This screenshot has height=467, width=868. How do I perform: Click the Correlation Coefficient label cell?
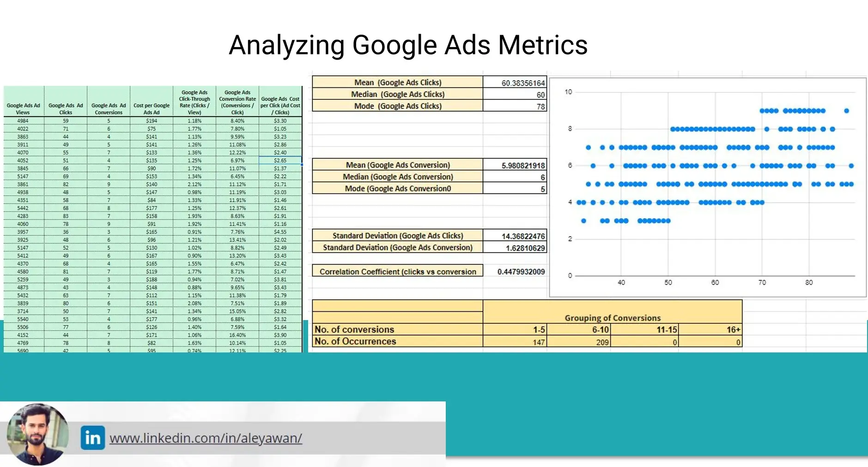tap(398, 272)
